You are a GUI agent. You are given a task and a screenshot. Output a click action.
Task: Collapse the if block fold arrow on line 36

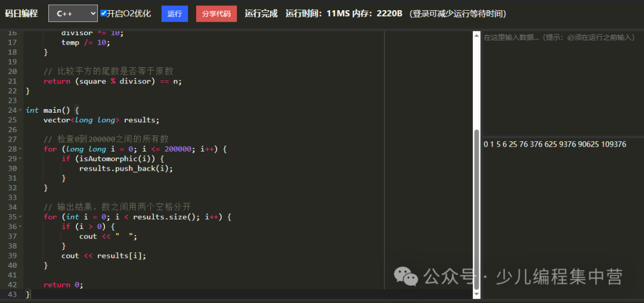click(x=20, y=227)
